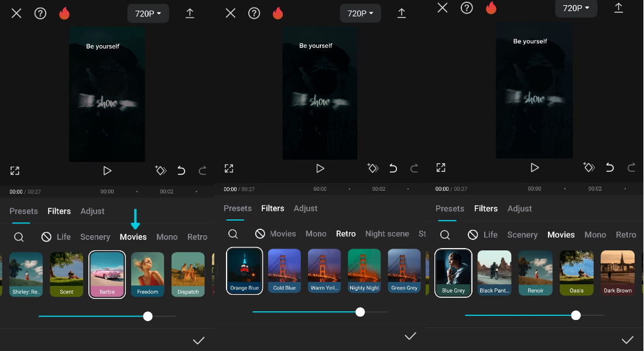Apply Renoir filter

click(536, 273)
